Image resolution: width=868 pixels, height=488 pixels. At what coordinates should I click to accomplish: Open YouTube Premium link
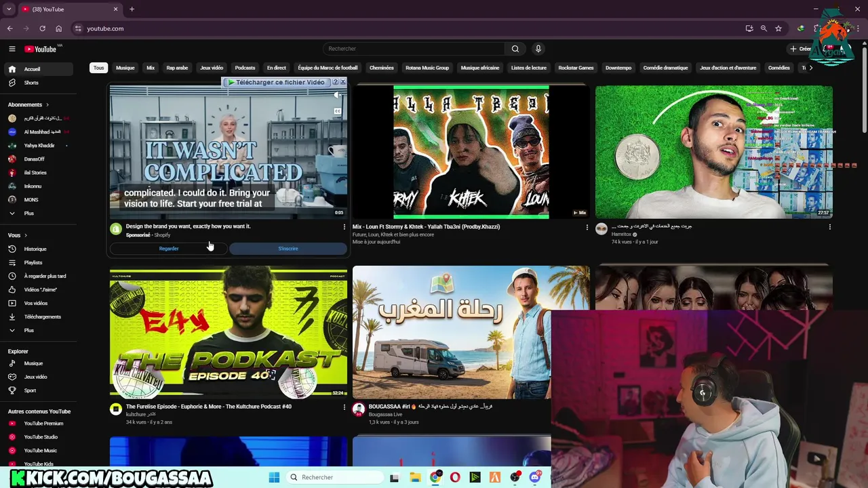(x=38, y=424)
